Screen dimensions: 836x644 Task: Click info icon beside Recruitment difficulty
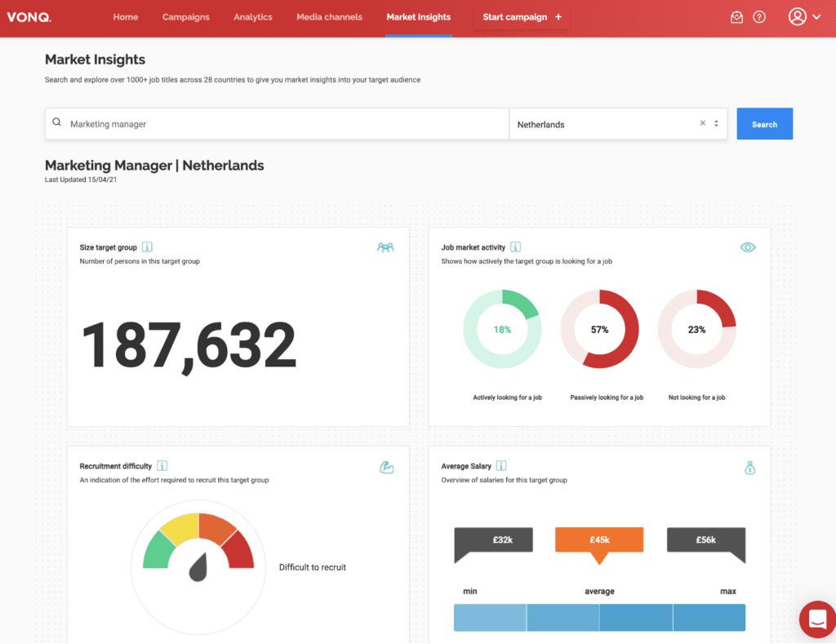(x=162, y=466)
